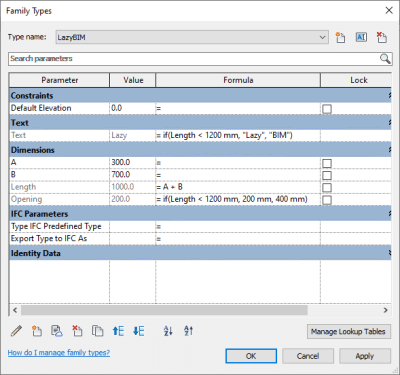The image size is (400, 375).
Task: Toggle the Lock checkbox for parameter A
Action: [327, 163]
